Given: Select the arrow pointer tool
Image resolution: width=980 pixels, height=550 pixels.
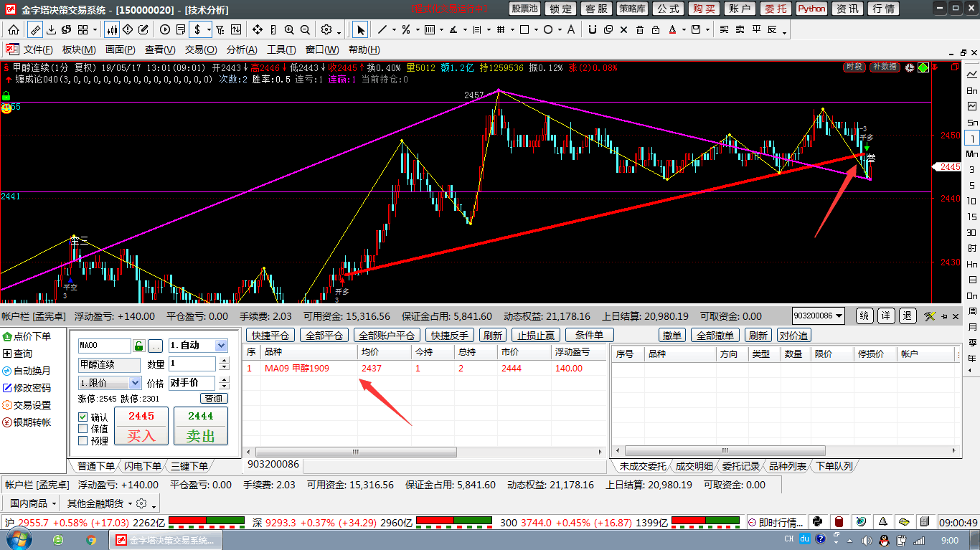Looking at the screenshot, I should (x=361, y=30).
